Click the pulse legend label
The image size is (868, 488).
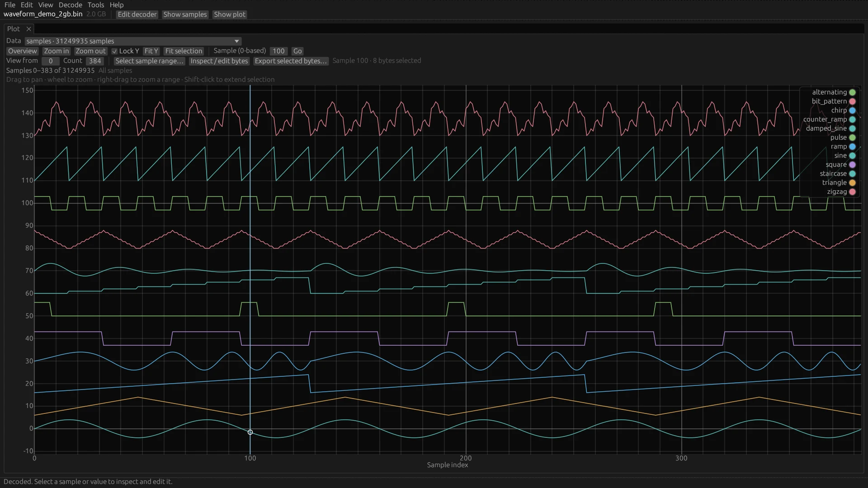tap(838, 137)
